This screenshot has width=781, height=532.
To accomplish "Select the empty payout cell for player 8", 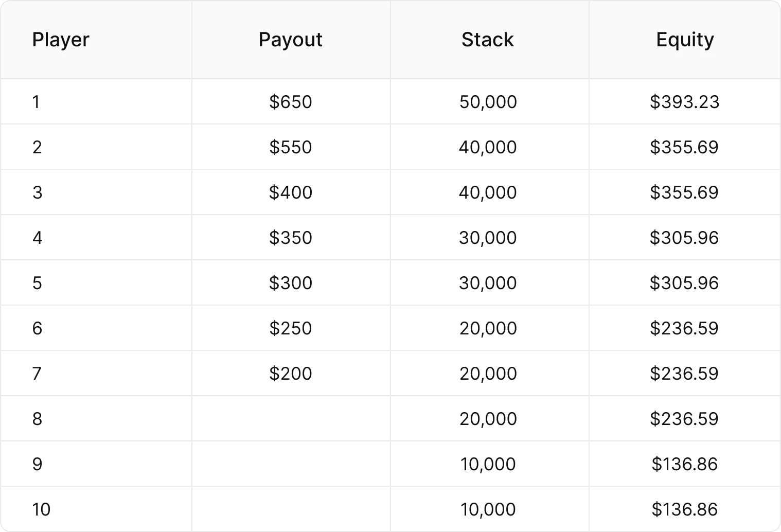I will [x=291, y=419].
